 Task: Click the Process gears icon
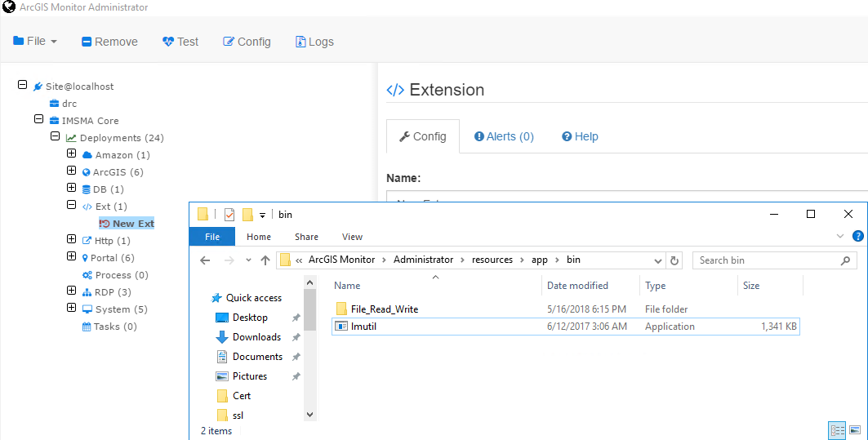click(x=87, y=275)
